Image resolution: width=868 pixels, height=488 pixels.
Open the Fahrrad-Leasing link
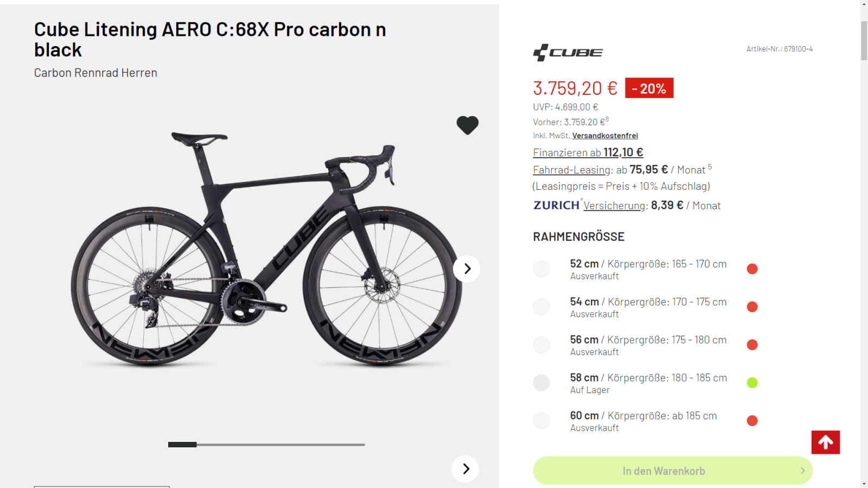pos(572,170)
